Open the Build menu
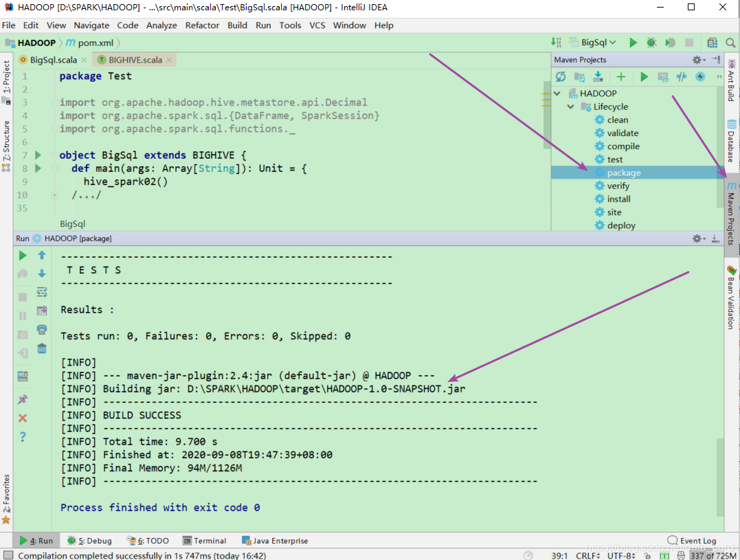740x560 pixels. pyautogui.click(x=237, y=25)
